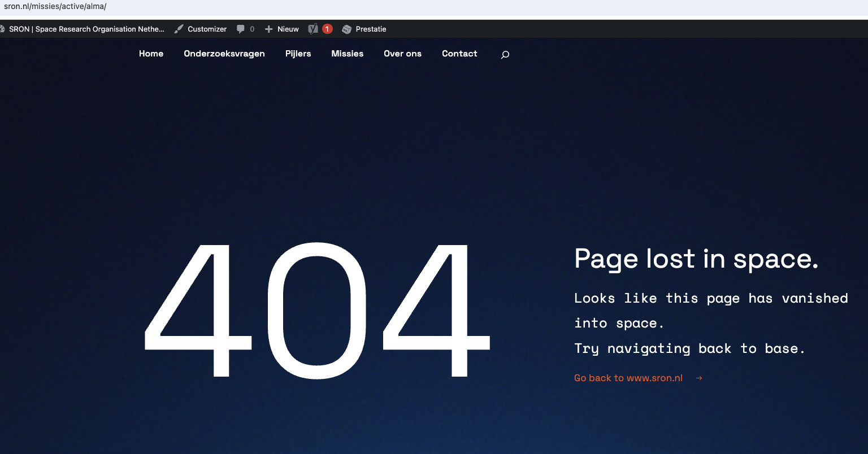Click the arrow after the go-back link
868x454 pixels.
pos(699,378)
